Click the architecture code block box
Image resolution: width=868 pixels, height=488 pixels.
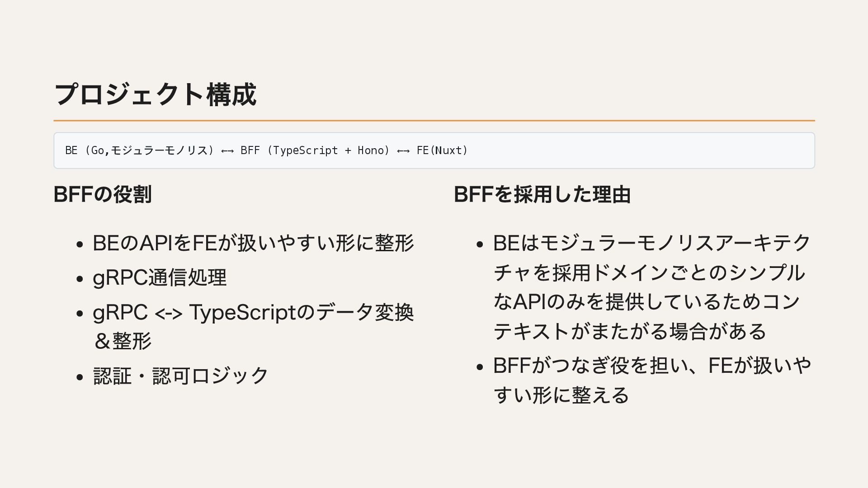(434, 150)
